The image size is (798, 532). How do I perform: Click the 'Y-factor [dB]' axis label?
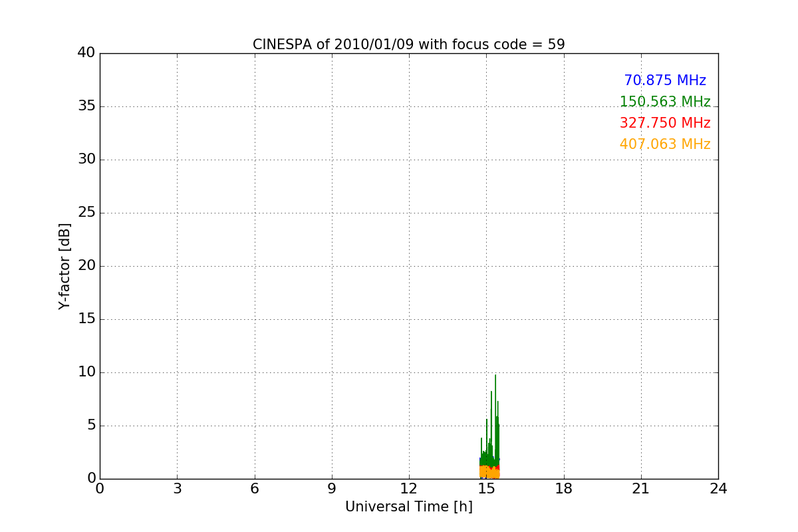coord(65,266)
